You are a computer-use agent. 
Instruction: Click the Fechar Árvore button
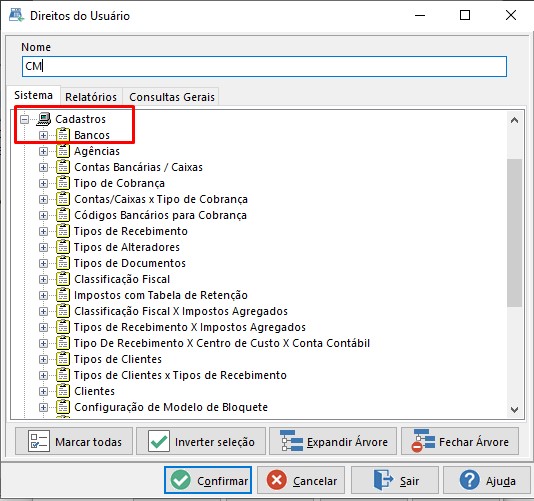pos(460,441)
